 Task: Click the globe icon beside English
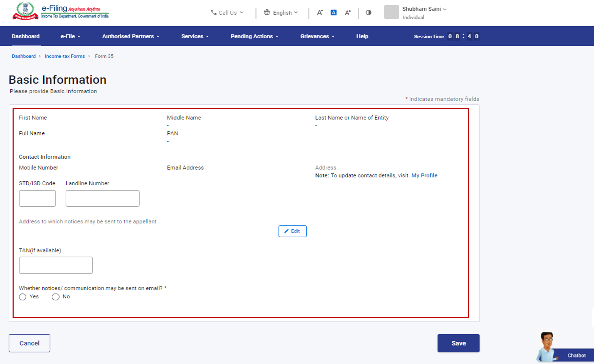[x=267, y=12]
